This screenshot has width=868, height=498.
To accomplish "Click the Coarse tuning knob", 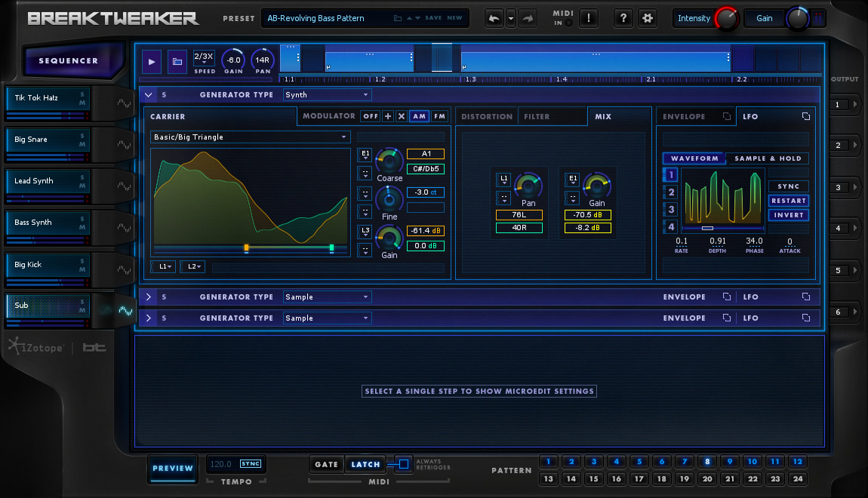I will pos(389,161).
